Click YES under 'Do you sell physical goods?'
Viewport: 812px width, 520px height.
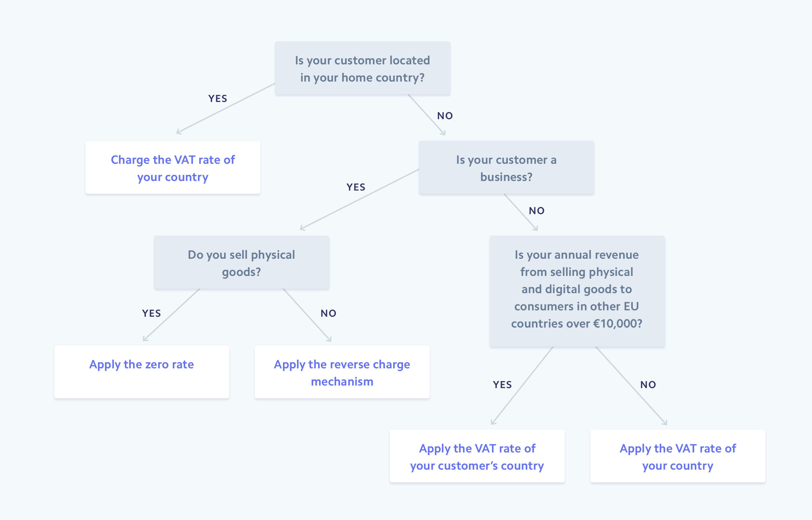click(x=151, y=313)
